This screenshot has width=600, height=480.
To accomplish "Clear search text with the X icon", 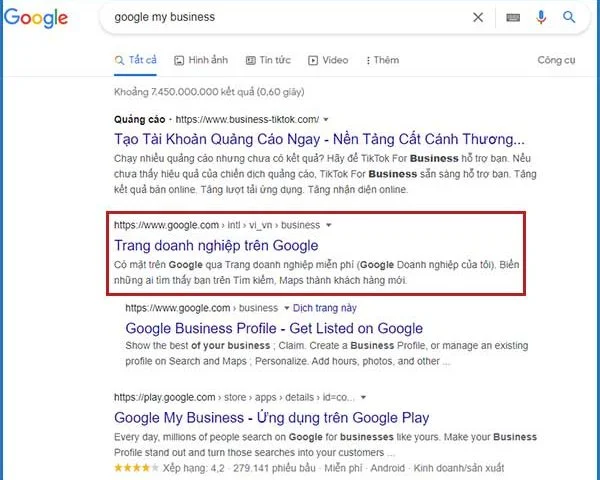I will 478,17.
